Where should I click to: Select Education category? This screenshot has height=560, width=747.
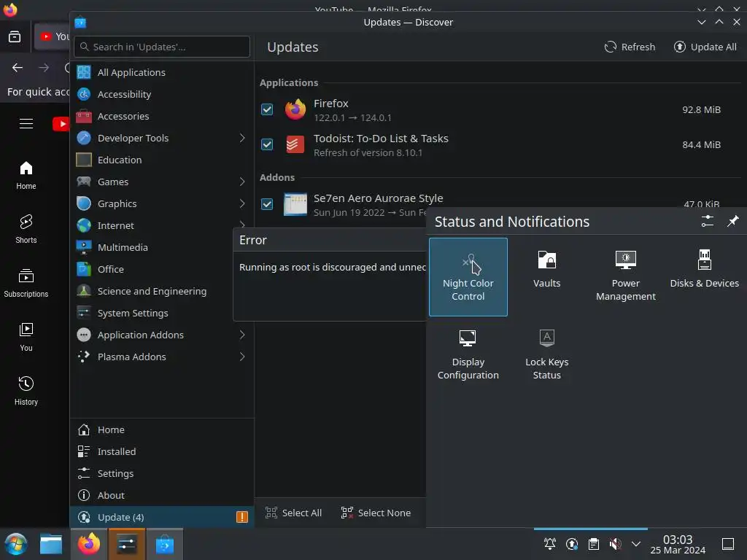[x=161, y=160]
